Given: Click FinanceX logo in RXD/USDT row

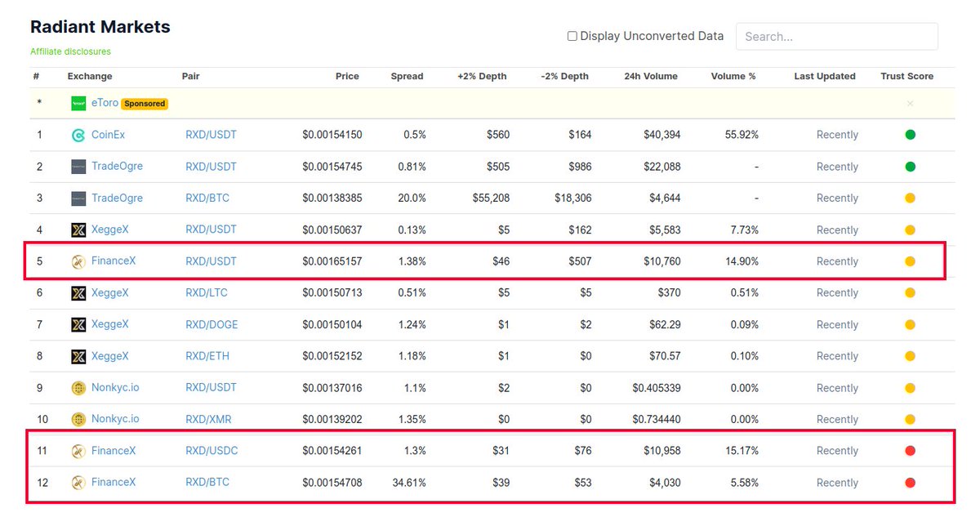Looking at the screenshot, I should [78, 261].
